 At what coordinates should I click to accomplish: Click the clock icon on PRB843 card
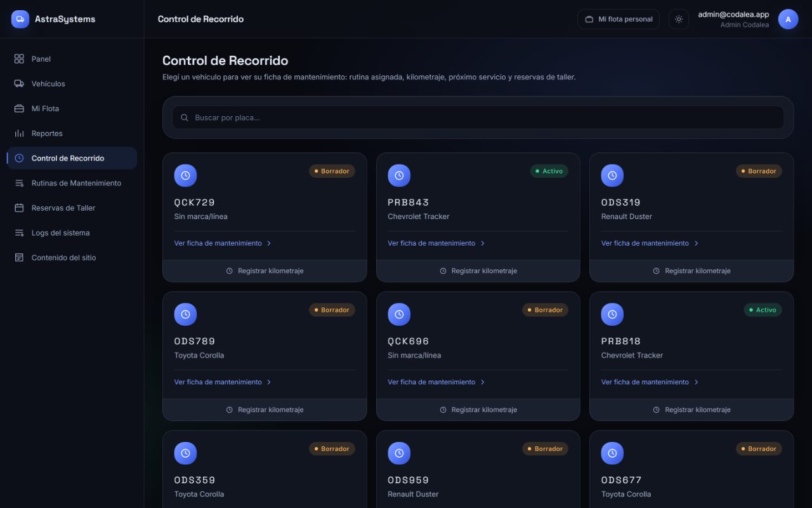tap(399, 175)
